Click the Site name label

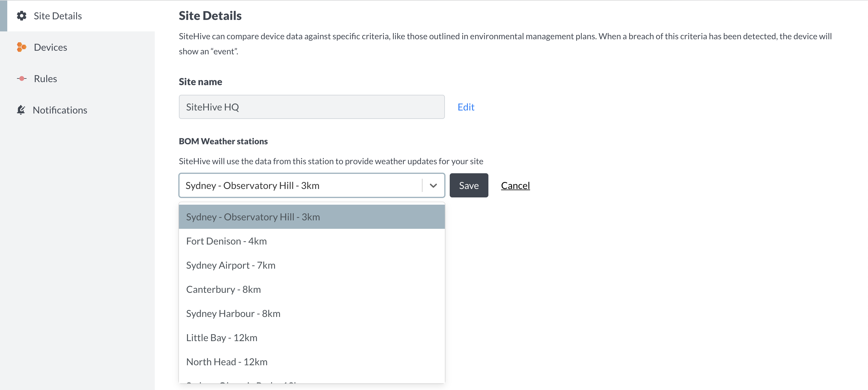click(x=200, y=82)
